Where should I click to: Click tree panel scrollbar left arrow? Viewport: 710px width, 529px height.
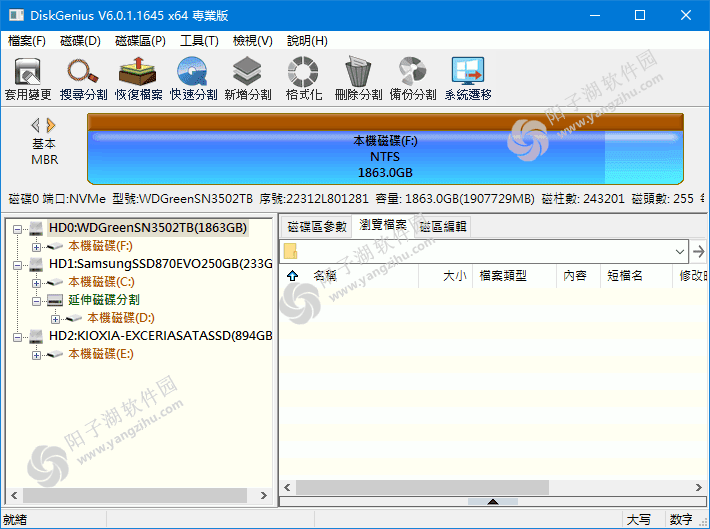(14, 495)
